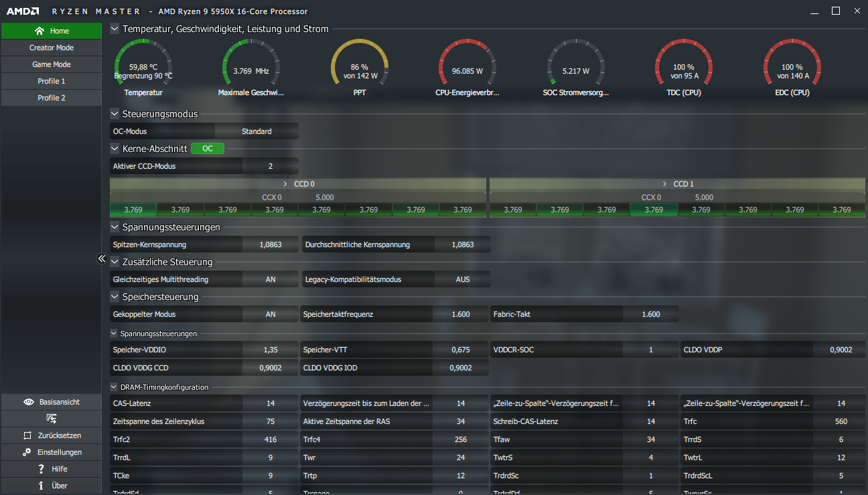Click Trfc2 value 416

pos(271,439)
